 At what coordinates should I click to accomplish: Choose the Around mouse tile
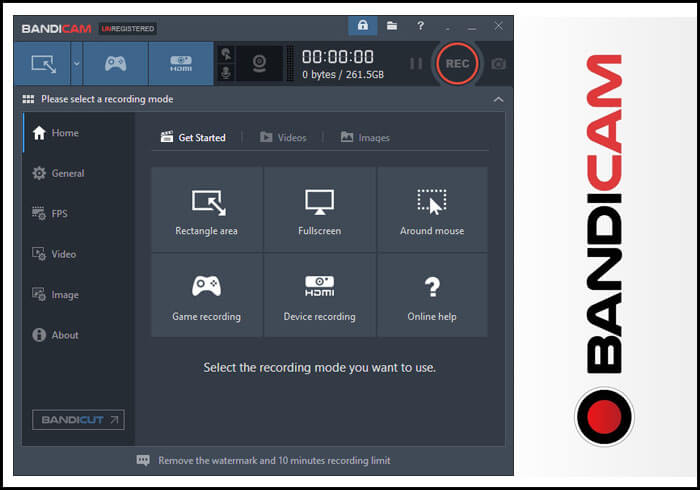coord(432,209)
